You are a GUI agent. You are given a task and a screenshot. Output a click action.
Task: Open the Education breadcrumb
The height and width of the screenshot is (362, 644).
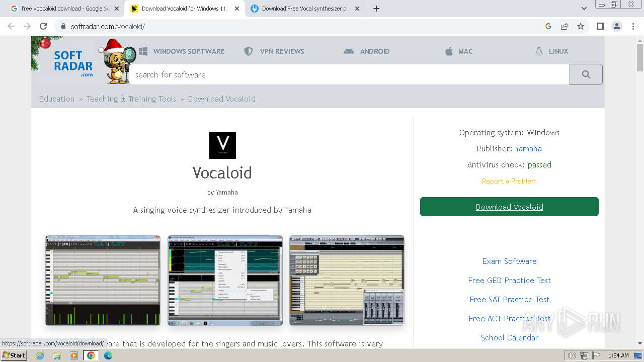(x=57, y=99)
